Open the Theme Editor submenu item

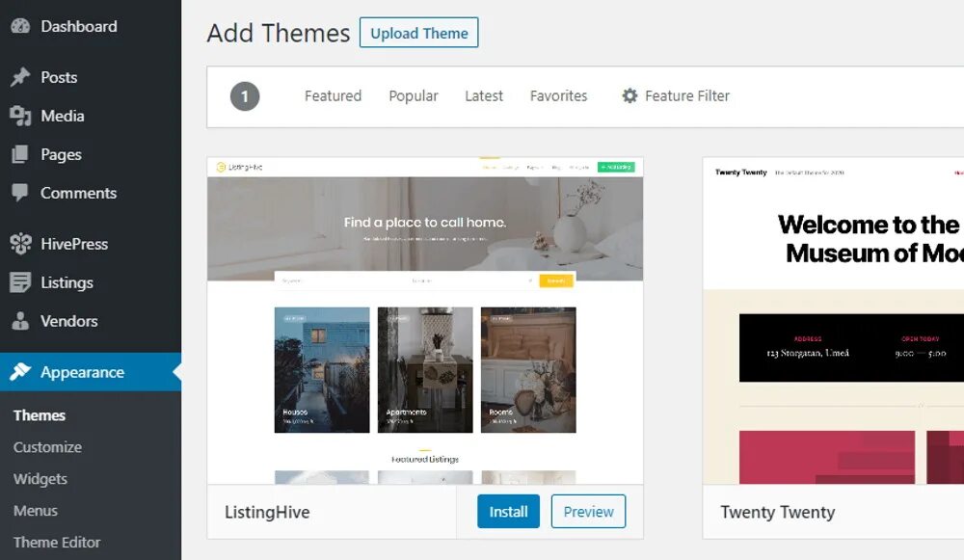click(x=57, y=543)
